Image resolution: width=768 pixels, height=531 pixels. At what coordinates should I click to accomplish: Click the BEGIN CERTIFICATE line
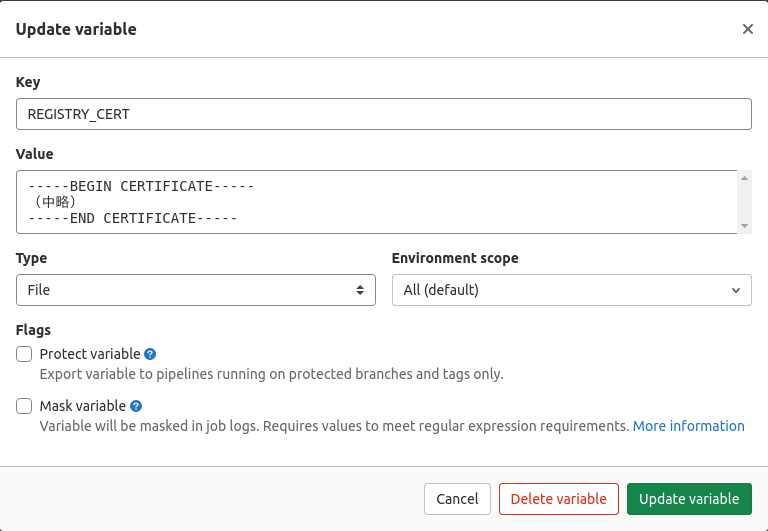point(141,186)
